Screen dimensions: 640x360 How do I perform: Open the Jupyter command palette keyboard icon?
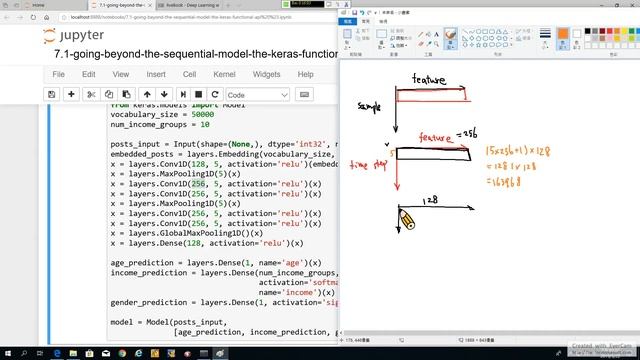pyautogui.click(x=304, y=95)
